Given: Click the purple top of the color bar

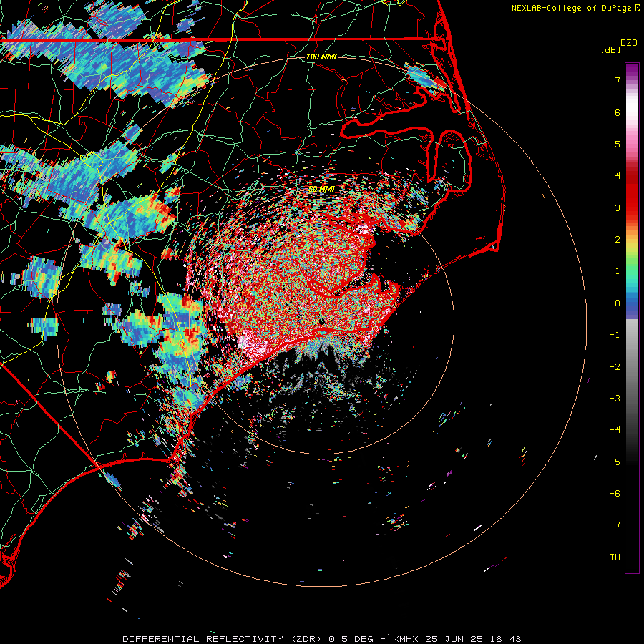Looking at the screenshot, I should [632, 70].
